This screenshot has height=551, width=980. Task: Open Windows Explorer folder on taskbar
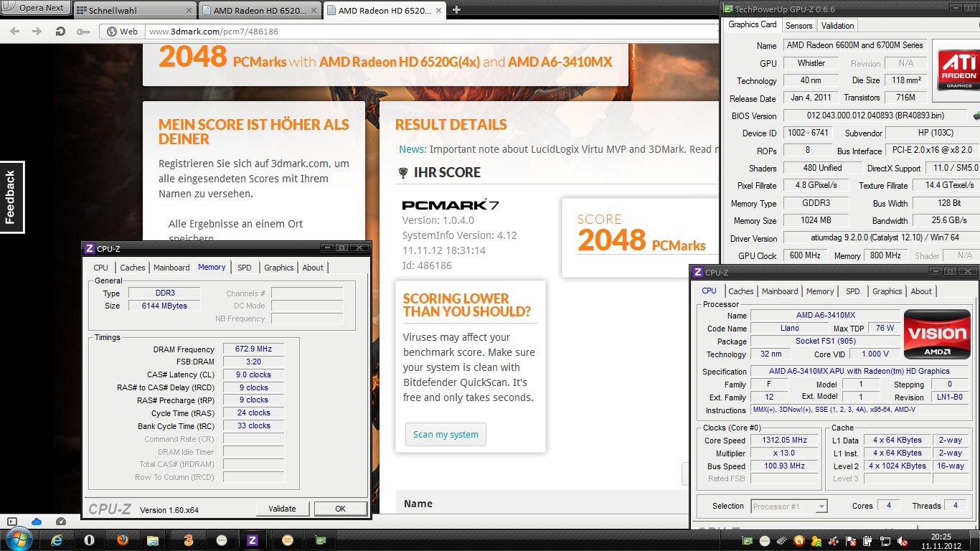(153, 540)
